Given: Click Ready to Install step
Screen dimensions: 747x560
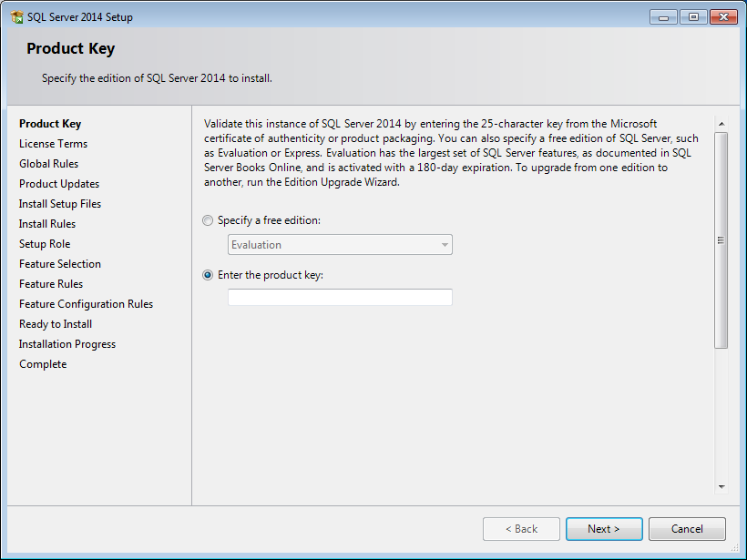Looking at the screenshot, I should (56, 324).
